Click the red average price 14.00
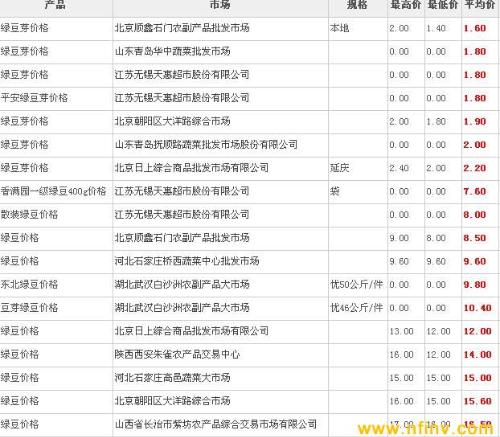The width and height of the screenshot is (500, 437). tap(477, 355)
